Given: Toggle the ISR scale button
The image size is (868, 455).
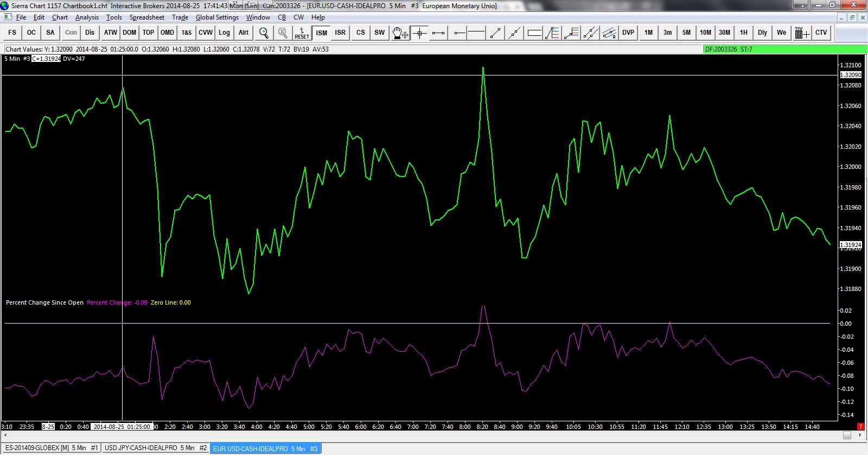Looking at the screenshot, I should coord(341,33).
